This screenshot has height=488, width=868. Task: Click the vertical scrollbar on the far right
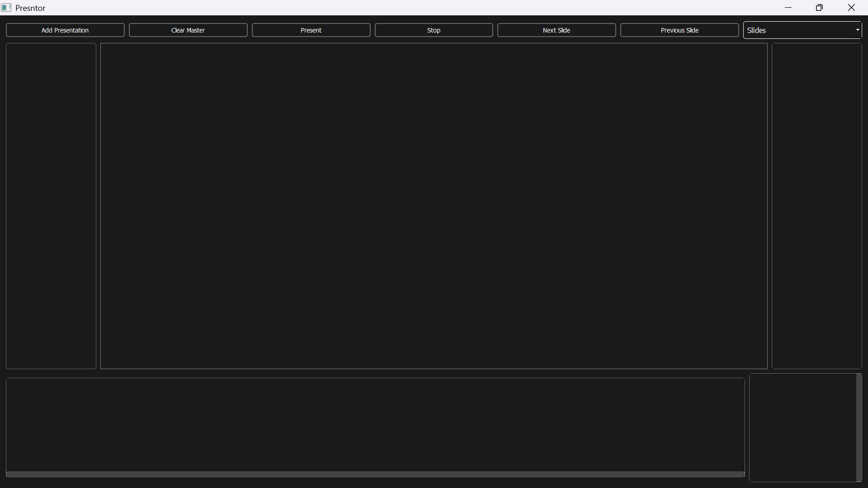[859, 427]
